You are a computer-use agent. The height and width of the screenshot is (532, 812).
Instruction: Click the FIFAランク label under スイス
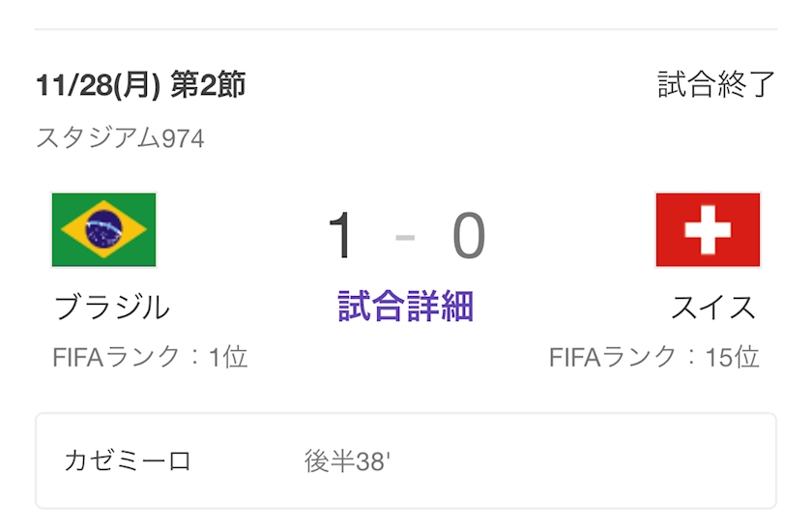pyautogui.click(x=613, y=357)
